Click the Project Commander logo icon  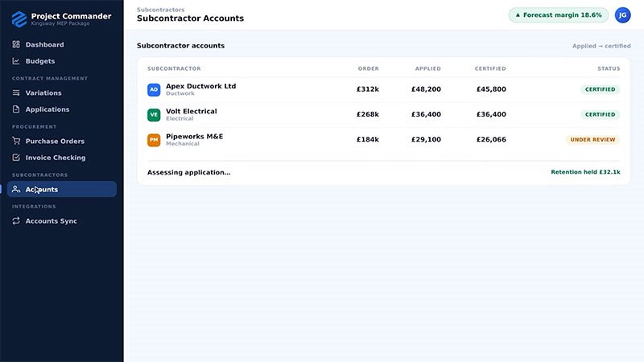tap(19, 19)
